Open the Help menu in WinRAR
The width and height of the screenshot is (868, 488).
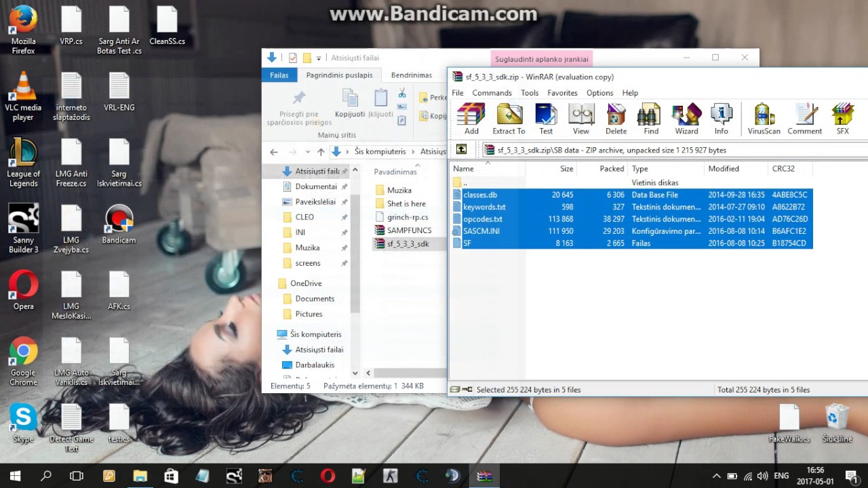click(630, 93)
